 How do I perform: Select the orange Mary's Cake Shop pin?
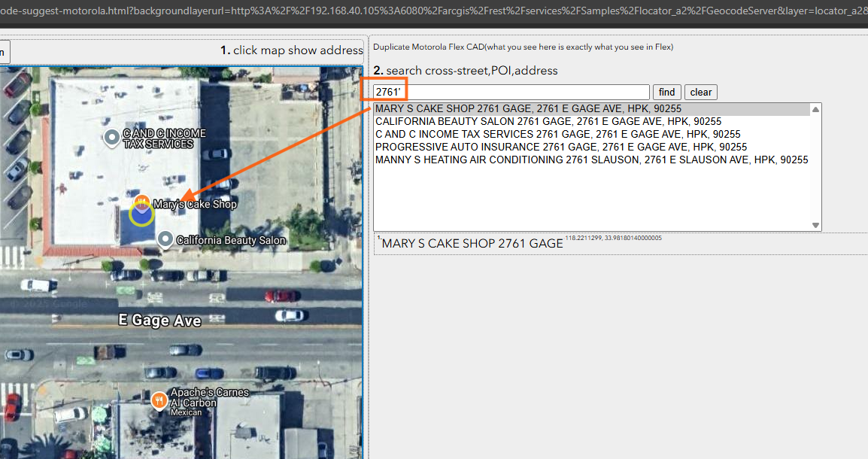(141, 202)
